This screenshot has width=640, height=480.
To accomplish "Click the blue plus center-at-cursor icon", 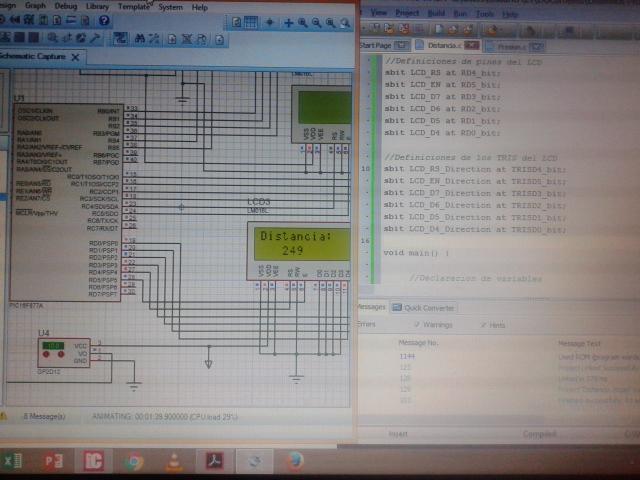I will click(x=289, y=23).
